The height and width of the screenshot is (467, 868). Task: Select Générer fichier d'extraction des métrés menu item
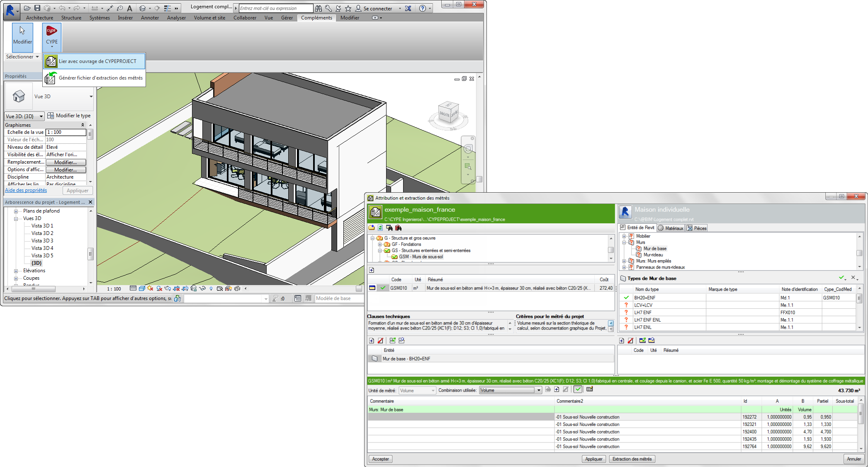pos(94,78)
